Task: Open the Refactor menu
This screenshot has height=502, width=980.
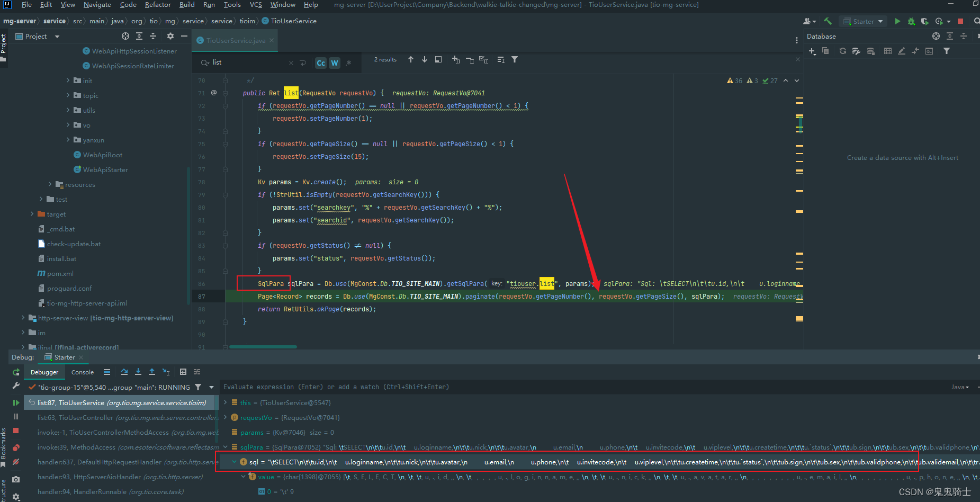Action: click(x=158, y=5)
